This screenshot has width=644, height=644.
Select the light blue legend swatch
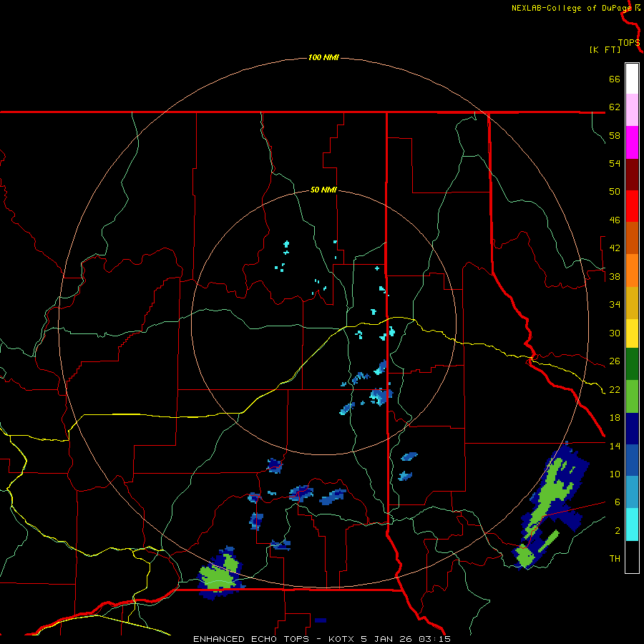(632, 492)
